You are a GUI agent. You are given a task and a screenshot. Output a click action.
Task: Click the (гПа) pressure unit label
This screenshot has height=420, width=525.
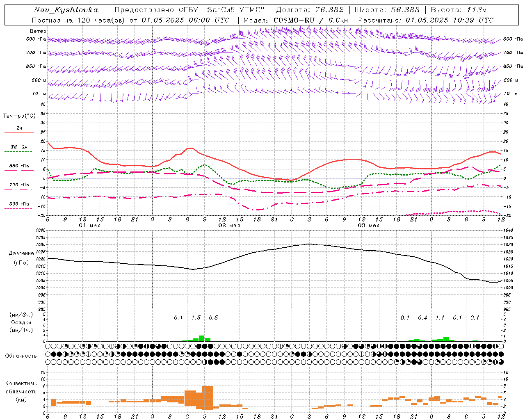point(21,263)
